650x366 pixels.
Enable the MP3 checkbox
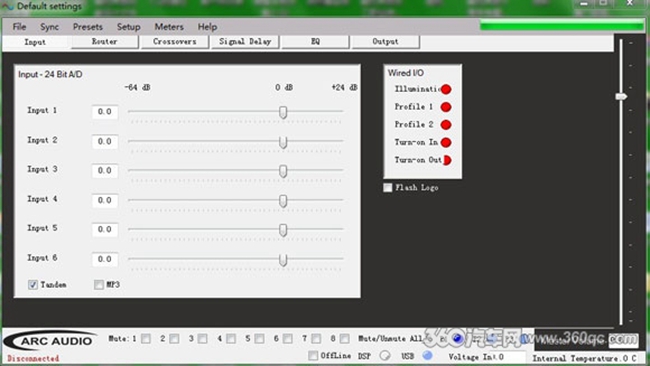coord(99,284)
